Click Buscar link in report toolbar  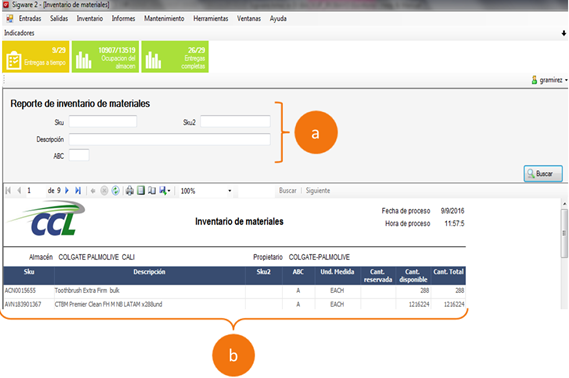[x=288, y=190]
